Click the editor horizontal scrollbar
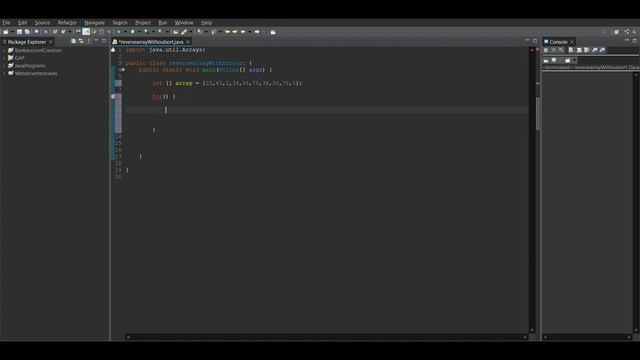Screen dimensions: 640x360 [326, 337]
